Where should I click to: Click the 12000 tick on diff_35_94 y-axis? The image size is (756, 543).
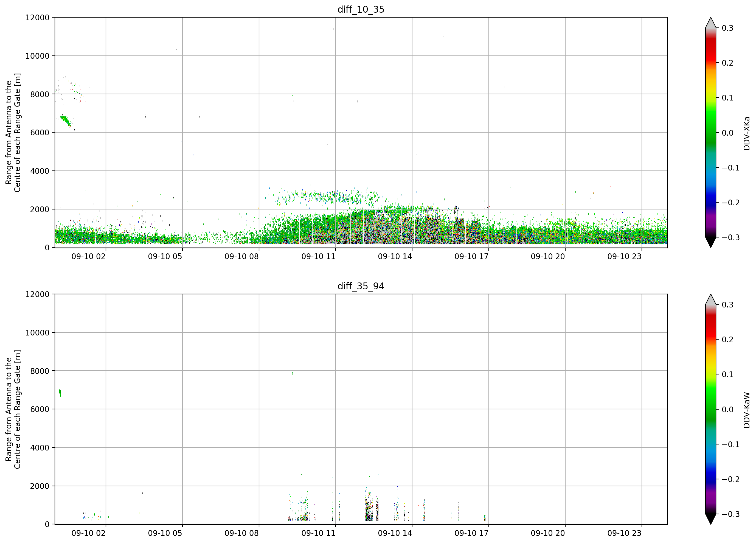37,295
